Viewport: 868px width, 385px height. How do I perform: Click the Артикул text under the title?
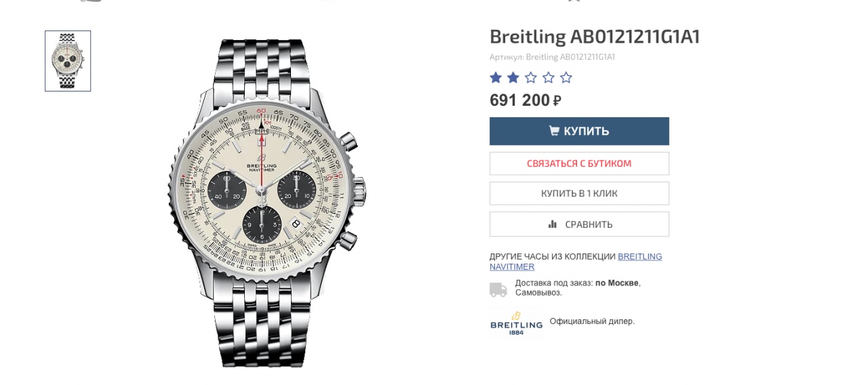tap(552, 57)
